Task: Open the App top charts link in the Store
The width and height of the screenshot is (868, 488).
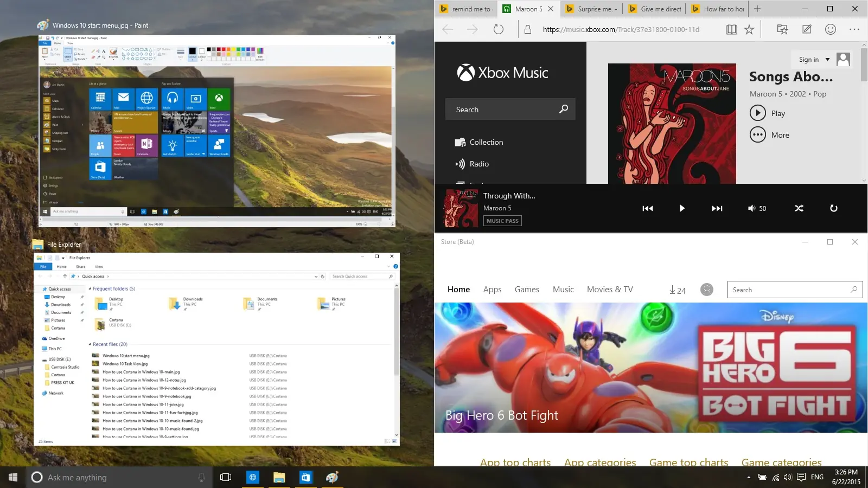Action: (515, 462)
